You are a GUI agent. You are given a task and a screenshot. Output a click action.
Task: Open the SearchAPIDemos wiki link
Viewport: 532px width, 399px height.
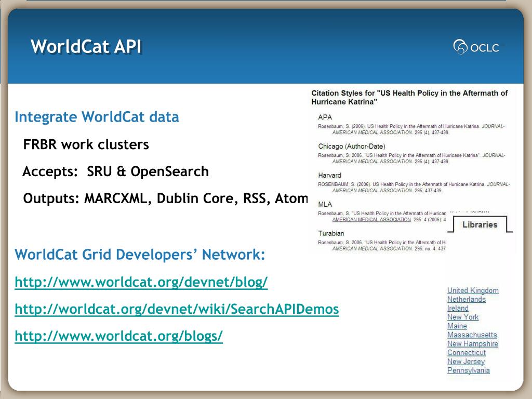click(177, 309)
